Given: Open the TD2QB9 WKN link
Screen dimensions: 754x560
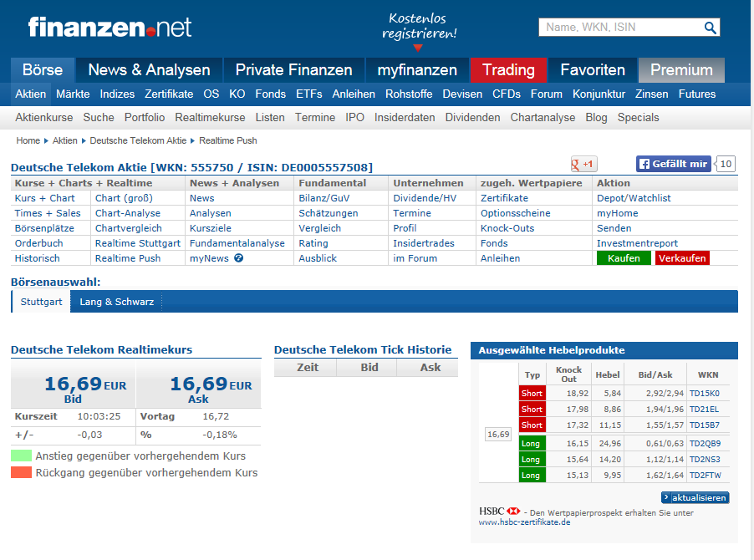Looking at the screenshot, I should pos(705,443).
